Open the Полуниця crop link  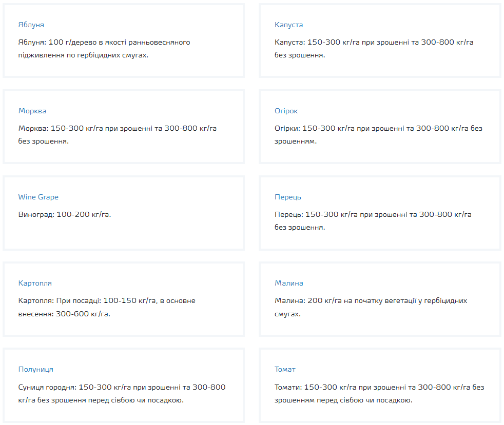pos(36,370)
